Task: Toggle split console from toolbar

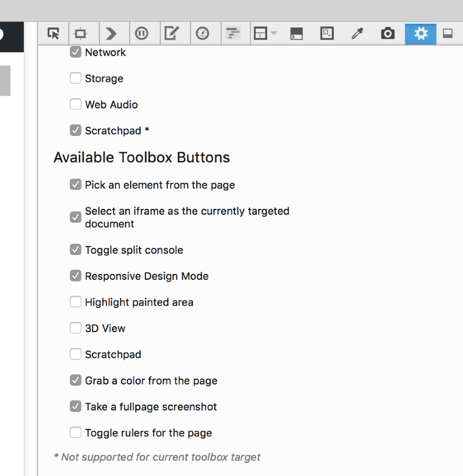Action: click(296, 34)
